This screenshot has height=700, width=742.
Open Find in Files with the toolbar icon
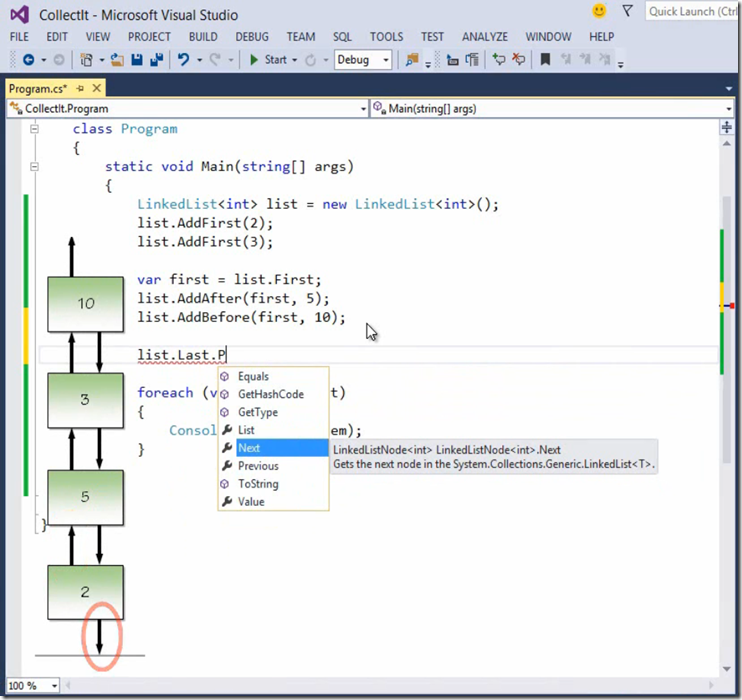pos(412,60)
